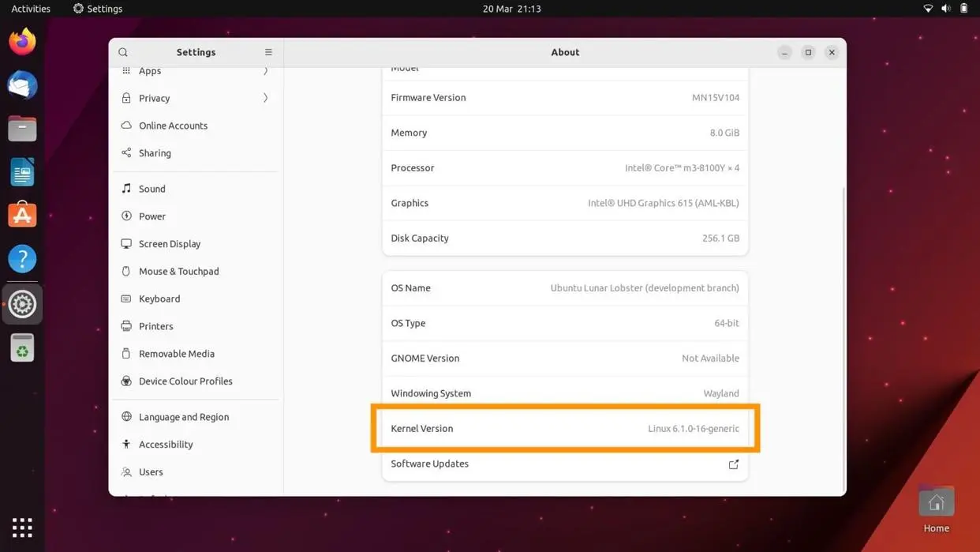This screenshot has height=552, width=980.
Task: Click the Privacy lock icon
Action: [x=126, y=98]
